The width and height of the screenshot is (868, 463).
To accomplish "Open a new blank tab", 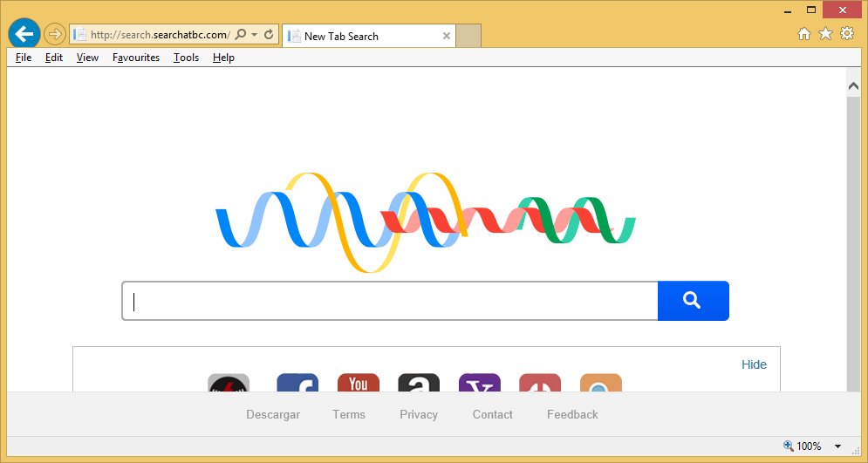I will click(468, 36).
